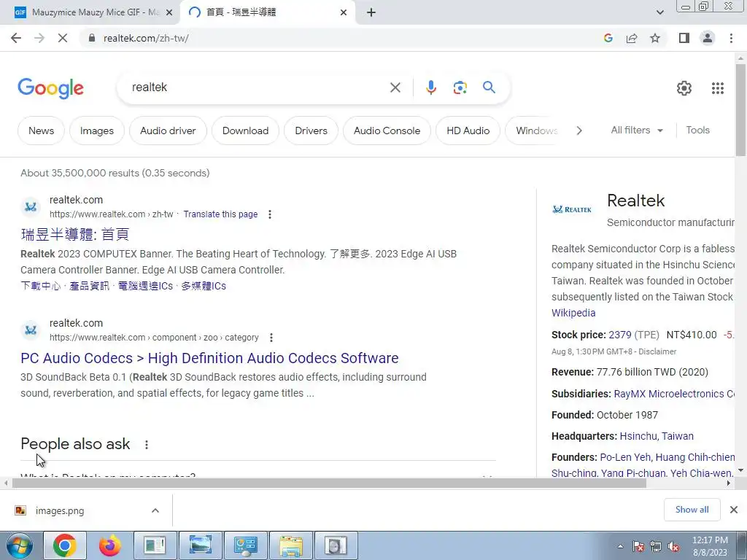Share this page via the share icon
This screenshot has width=747, height=560.
point(632,38)
